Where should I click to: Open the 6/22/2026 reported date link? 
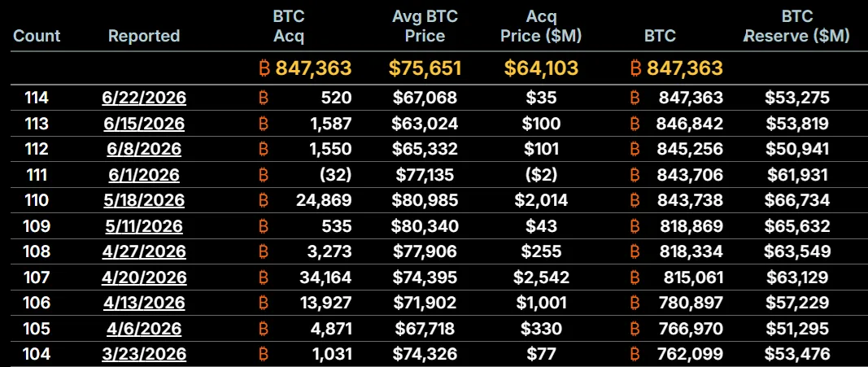click(x=144, y=98)
